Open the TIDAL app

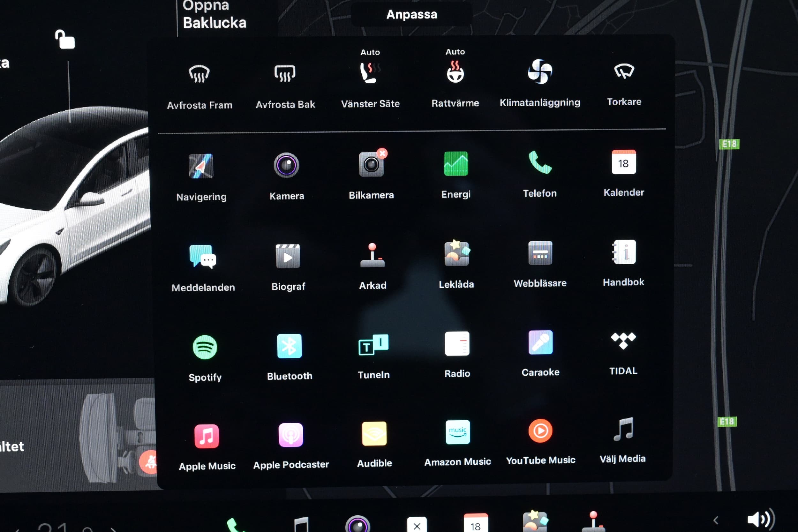(x=623, y=341)
